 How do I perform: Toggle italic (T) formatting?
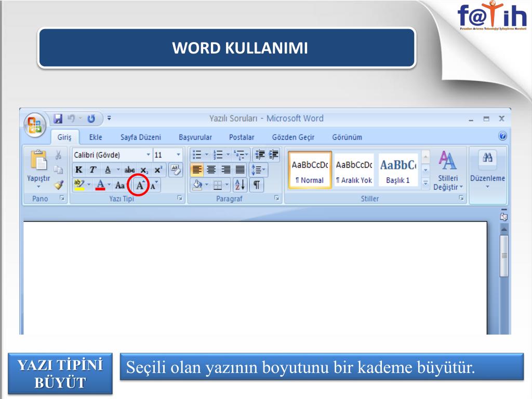tap(92, 170)
